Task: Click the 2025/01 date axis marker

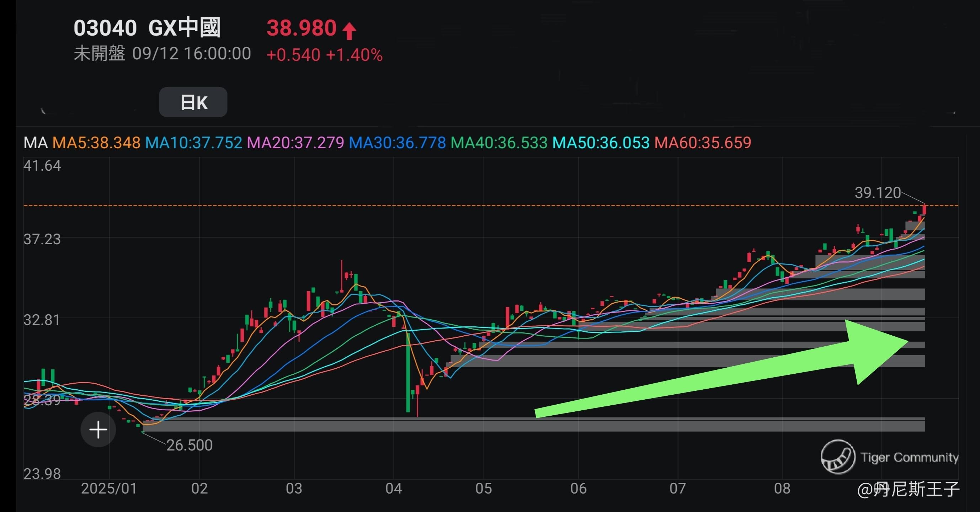Action: (109, 489)
